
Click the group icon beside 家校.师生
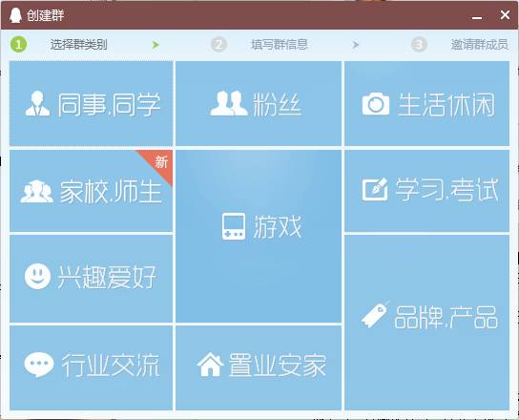click(37, 192)
